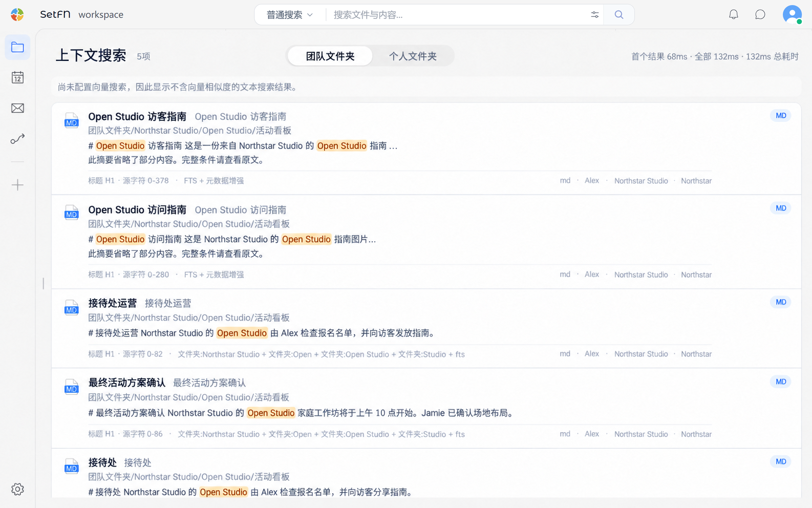Click the 上下文搜索 page heading
The width and height of the screenshot is (812, 508).
pyautogui.click(x=91, y=55)
